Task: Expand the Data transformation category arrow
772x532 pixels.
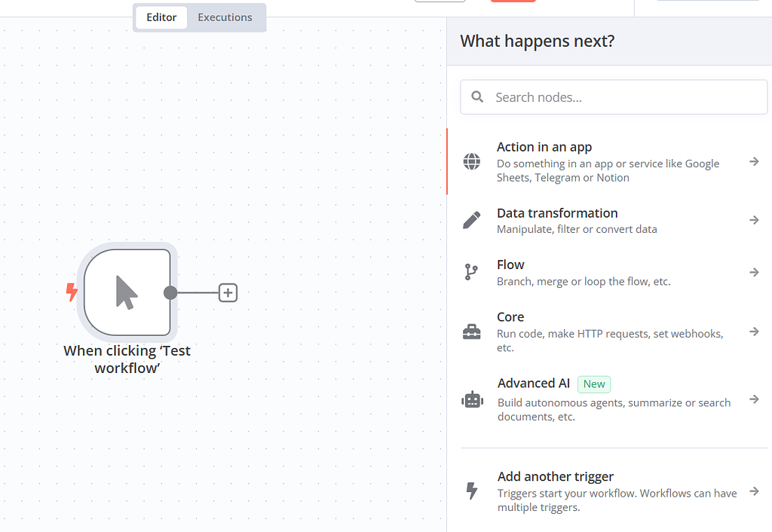Action: pos(754,220)
